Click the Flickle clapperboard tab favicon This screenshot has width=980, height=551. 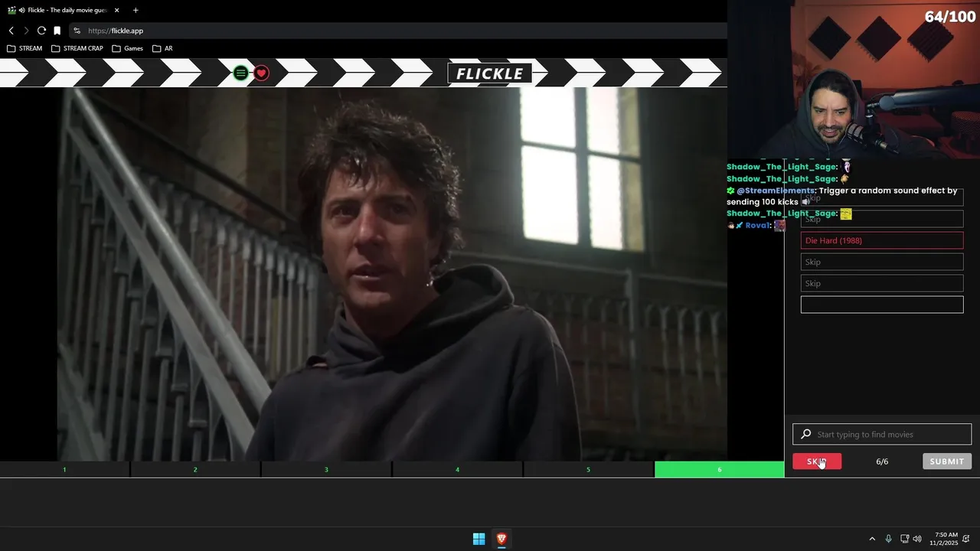point(11,11)
